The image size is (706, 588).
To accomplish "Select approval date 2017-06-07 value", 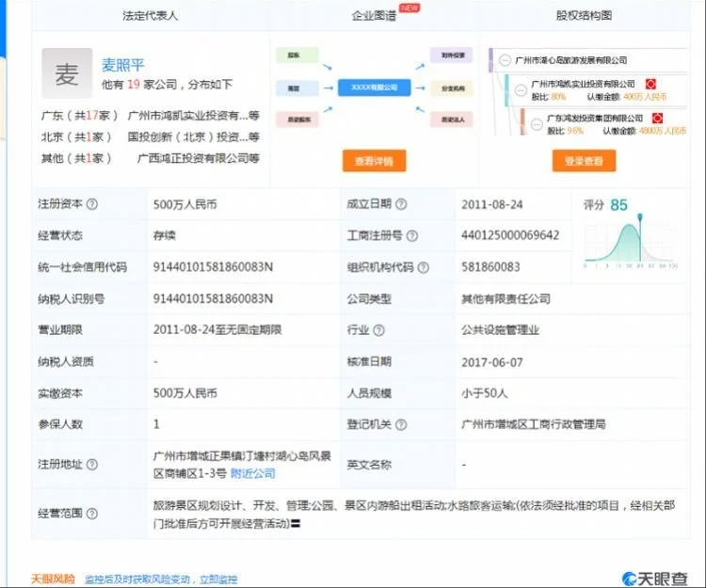I will [x=492, y=362].
